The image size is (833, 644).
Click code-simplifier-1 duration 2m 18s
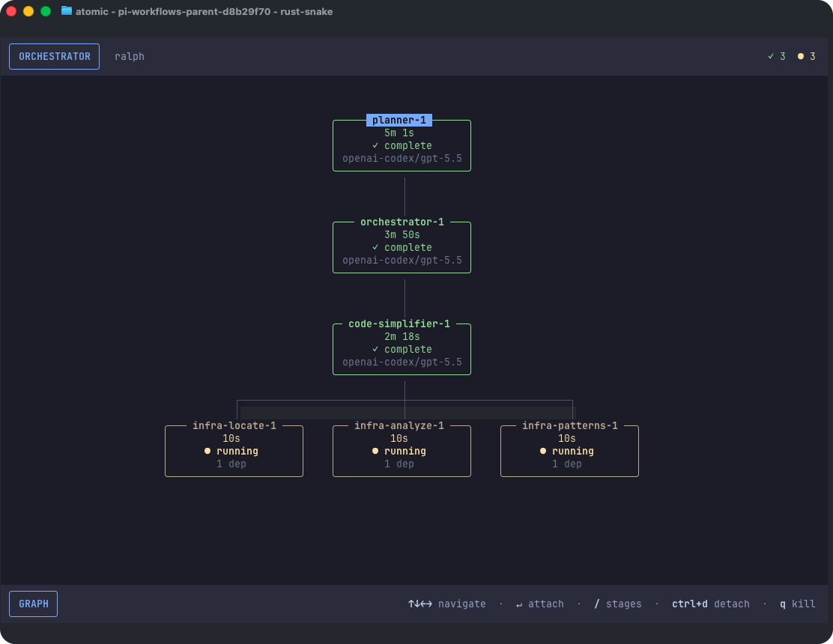(x=402, y=336)
